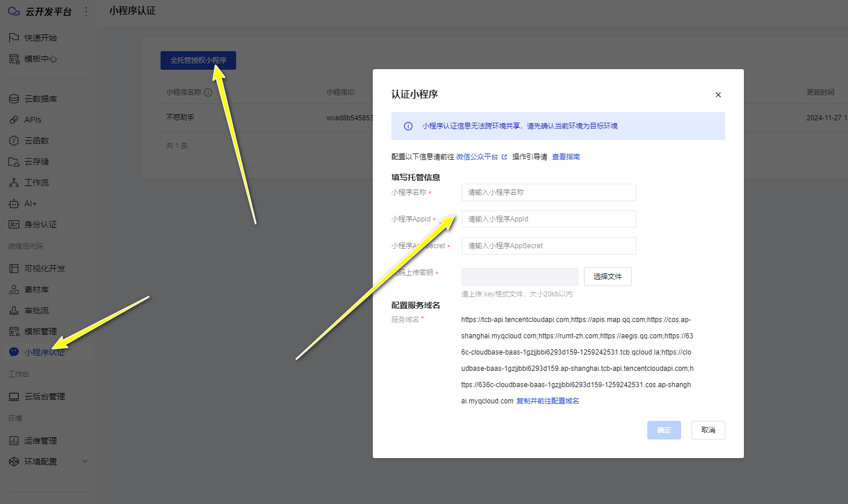Click the 运维管理 chart icon

tap(14, 441)
